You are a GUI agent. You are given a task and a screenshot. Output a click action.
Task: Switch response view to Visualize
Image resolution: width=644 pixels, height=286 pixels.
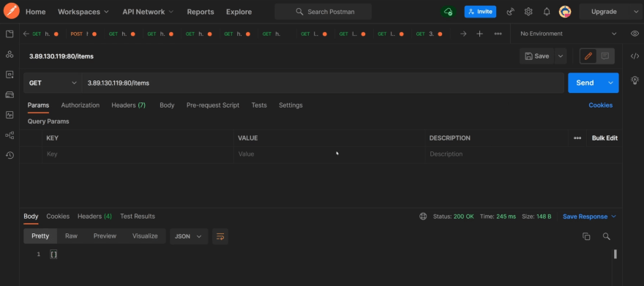tap(145, 236)
